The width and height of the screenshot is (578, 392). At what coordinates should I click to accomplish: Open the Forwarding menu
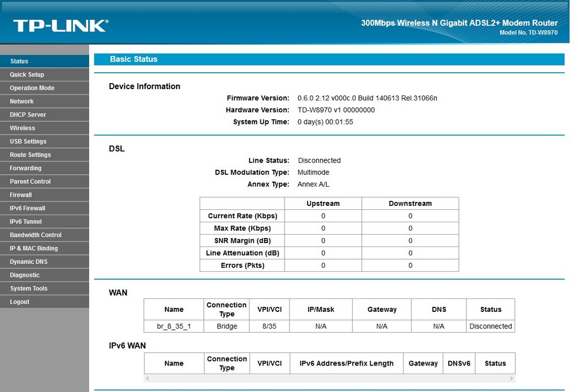tap(44, 168)
